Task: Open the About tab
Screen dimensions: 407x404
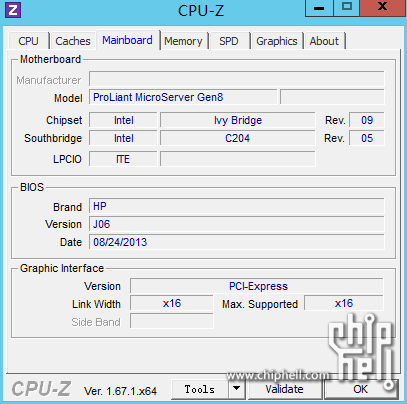Action: click(x=324, y=41)
